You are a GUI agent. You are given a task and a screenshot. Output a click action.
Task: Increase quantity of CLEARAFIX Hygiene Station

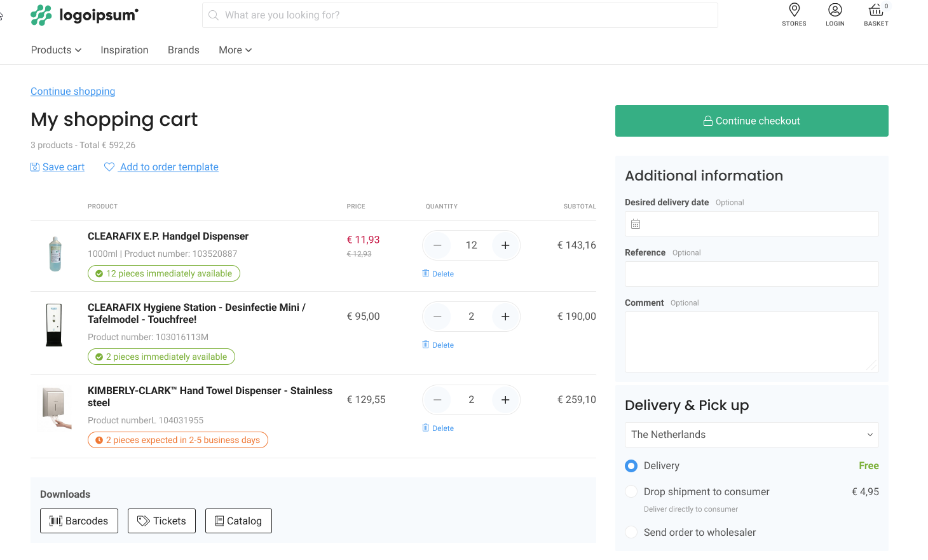(x=505, y=317)
